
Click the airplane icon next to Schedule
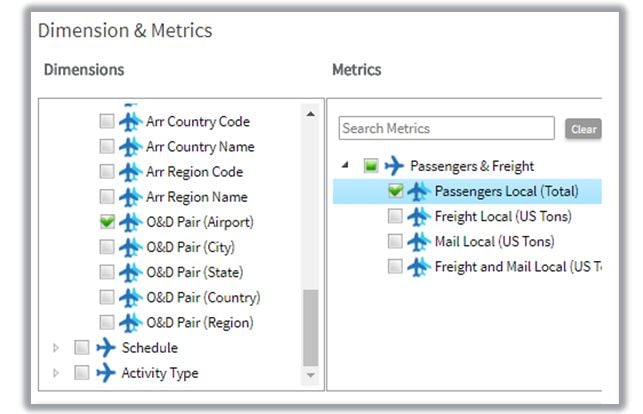pyautogui.click(x=105, y=348)
